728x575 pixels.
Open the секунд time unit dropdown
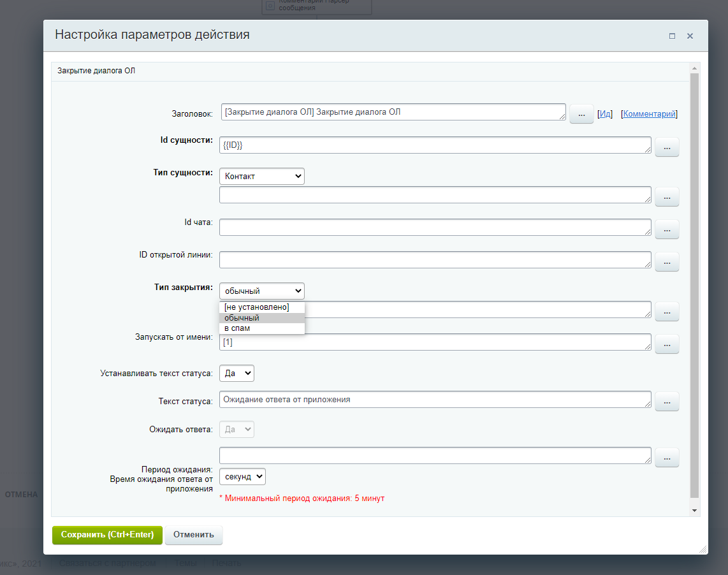coord(242,477)
